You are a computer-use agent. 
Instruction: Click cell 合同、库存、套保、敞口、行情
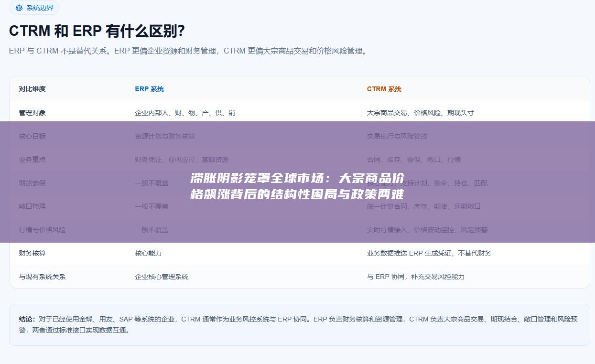414,160
